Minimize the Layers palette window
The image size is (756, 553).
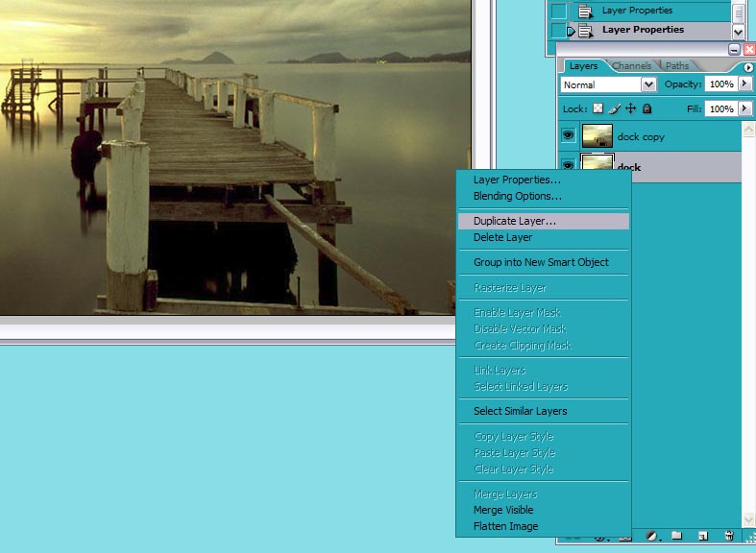pos(734,50)
